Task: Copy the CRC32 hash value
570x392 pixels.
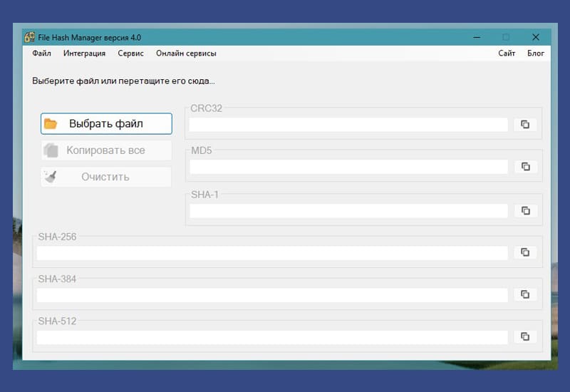Action: pos(525,124)
